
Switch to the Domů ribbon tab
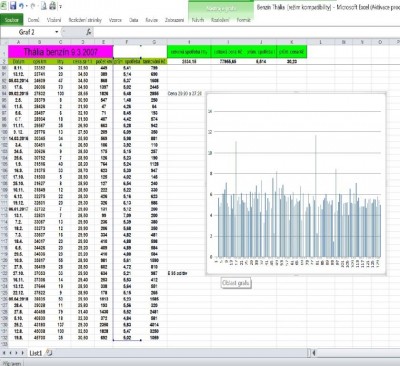(33, 20)
